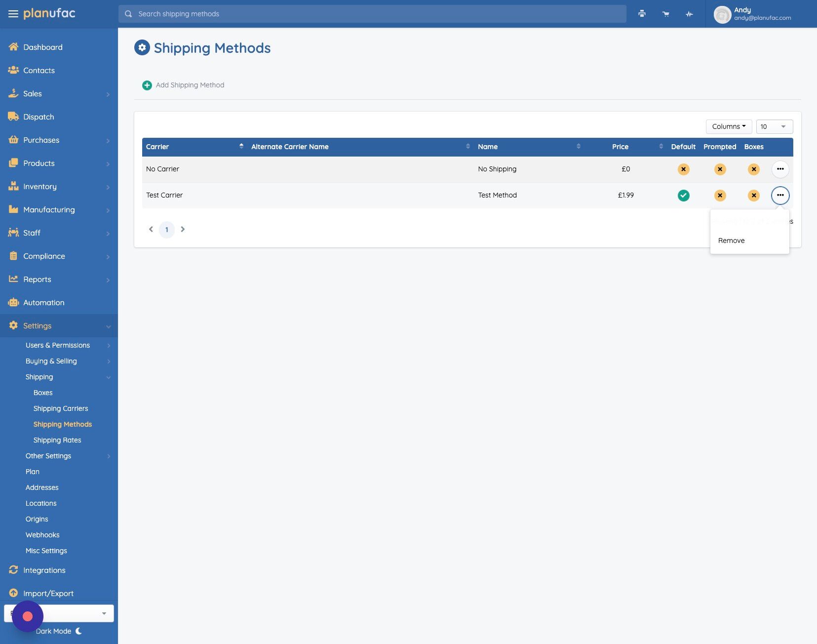Open Shipping Carriers settings link
The height and width of the screenshot is (644, 817).
(61, 408)
